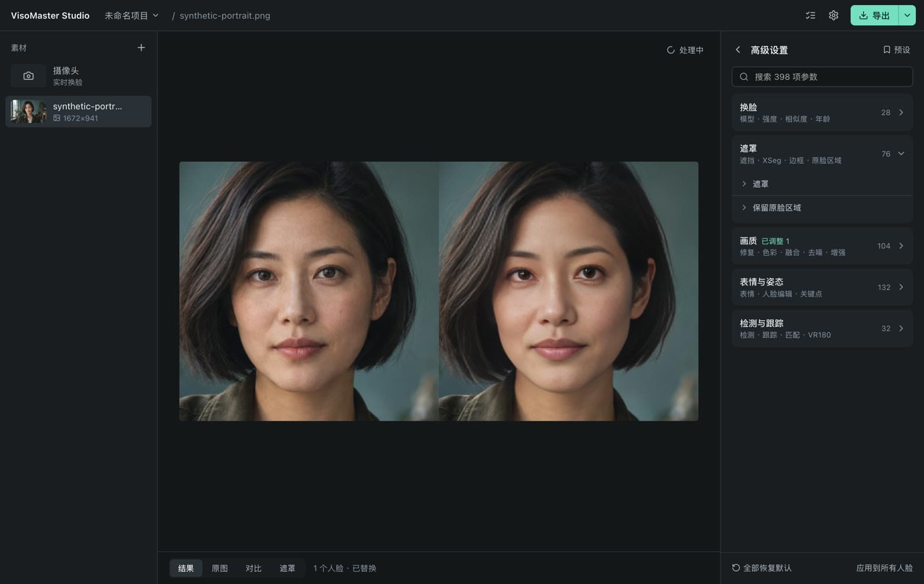Select the camera icon for live face swap
Viewport: 924px width, 584px height.
28,76
